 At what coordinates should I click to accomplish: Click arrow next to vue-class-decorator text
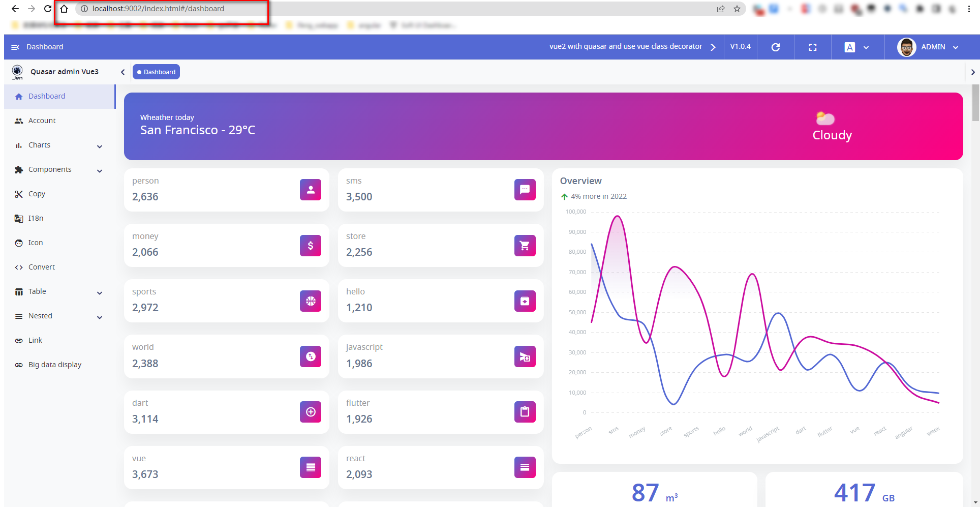pos(713,47)
